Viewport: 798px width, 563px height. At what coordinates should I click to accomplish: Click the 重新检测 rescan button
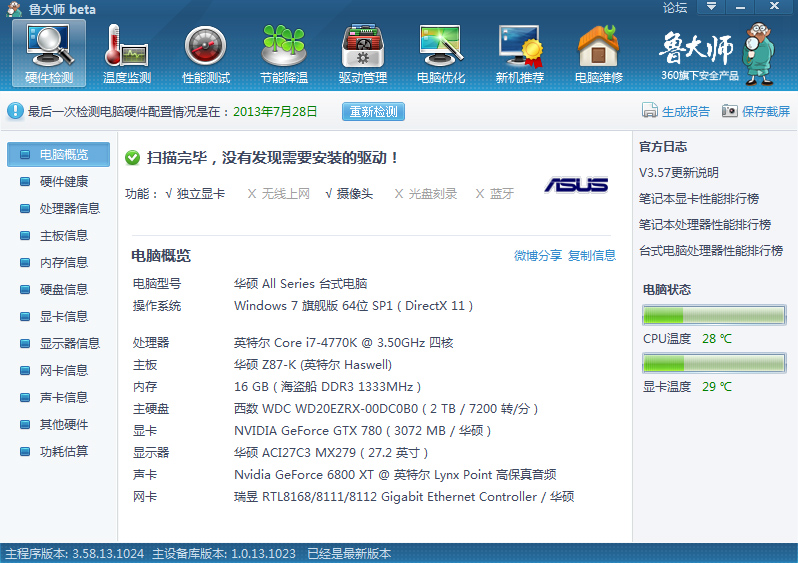point(373,111)
